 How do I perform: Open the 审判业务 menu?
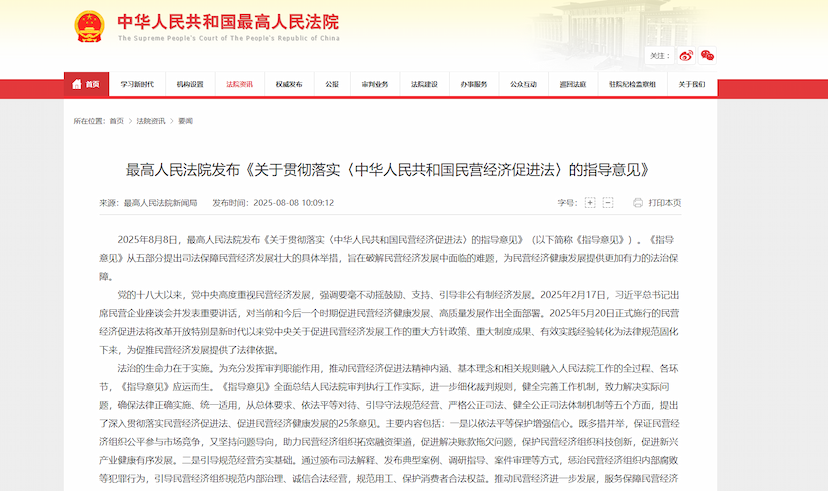tap(375, 84)
